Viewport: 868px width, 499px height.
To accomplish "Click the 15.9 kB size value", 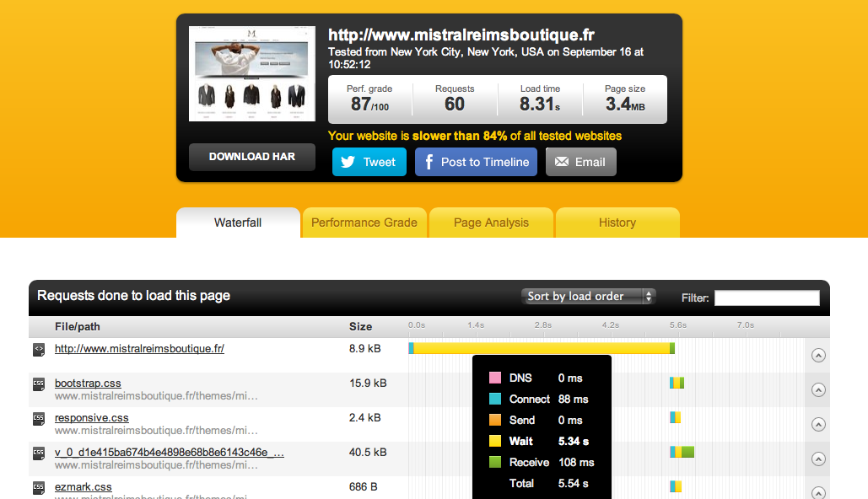I will point(368,383).
